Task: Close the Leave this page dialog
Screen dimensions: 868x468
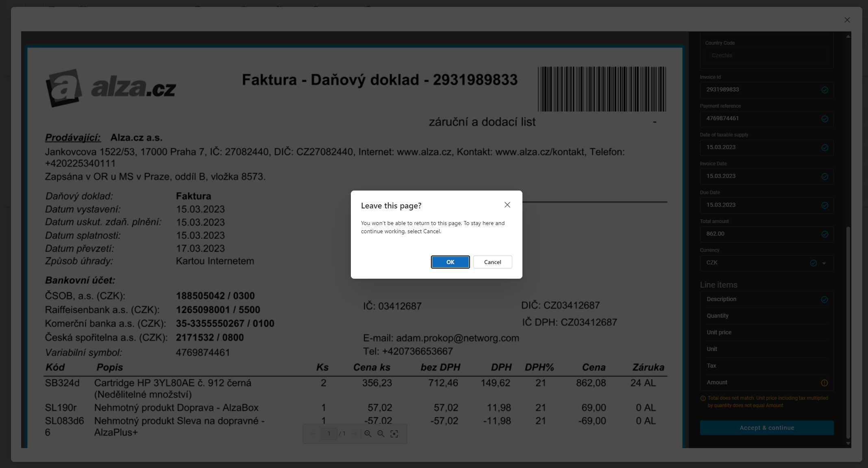Action: (507, 205)
